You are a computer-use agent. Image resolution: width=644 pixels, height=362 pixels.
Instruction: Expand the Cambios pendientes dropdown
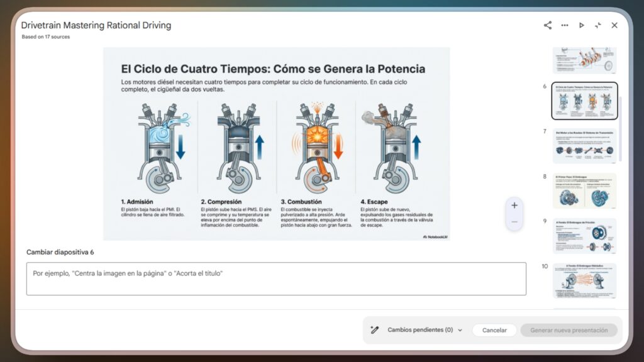(x=420, y=330)
